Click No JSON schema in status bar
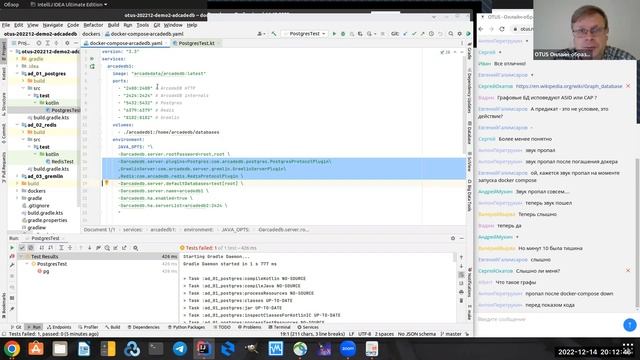Image resolution: width=640 pixels, height=360 pixels. 417,334
